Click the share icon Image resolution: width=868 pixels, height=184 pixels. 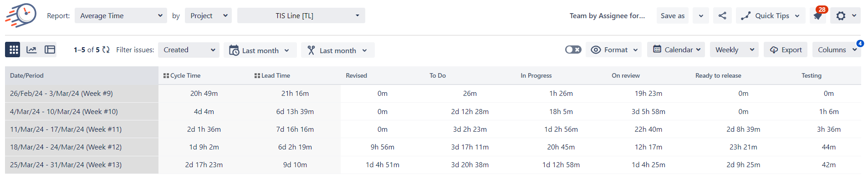point(722,15)
